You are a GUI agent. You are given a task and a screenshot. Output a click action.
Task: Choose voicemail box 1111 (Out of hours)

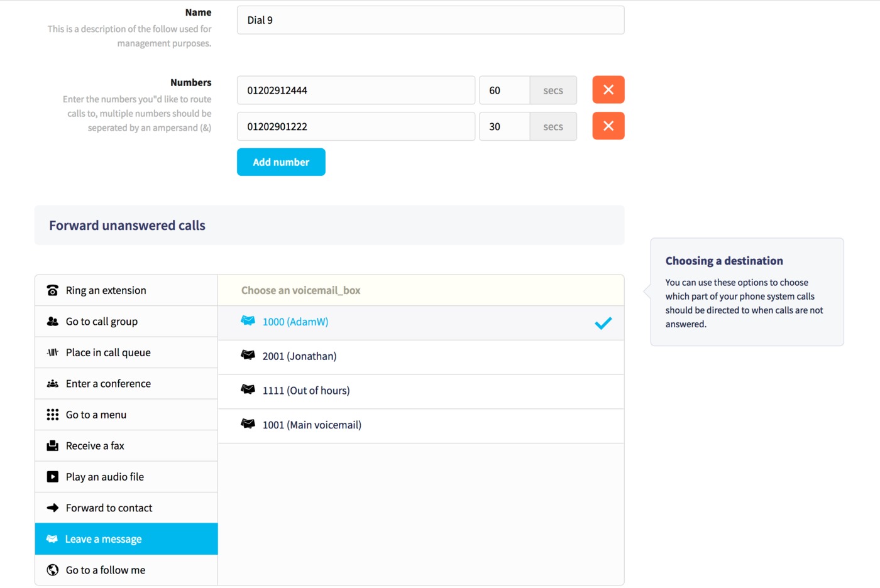[x=421, y=391]
